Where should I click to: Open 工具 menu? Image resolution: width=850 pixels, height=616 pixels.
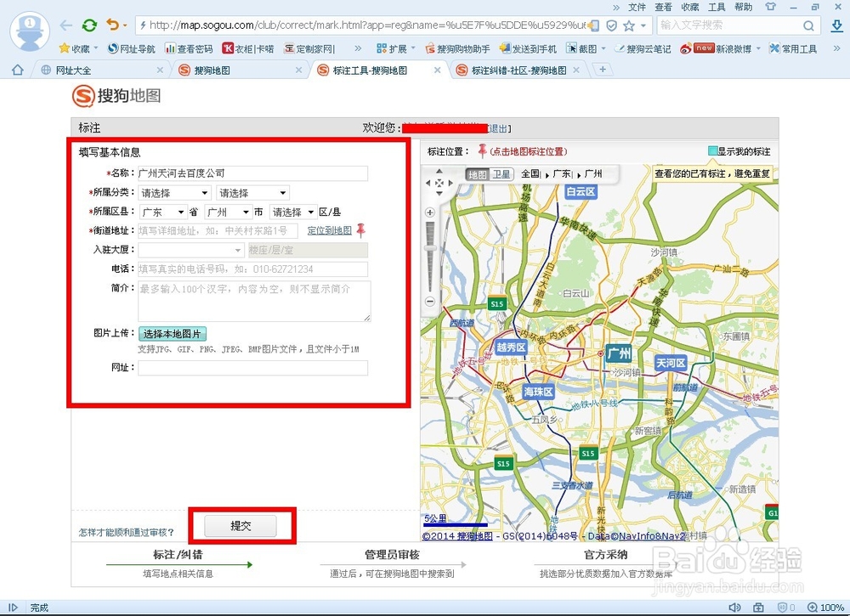(x=716, y=7)
